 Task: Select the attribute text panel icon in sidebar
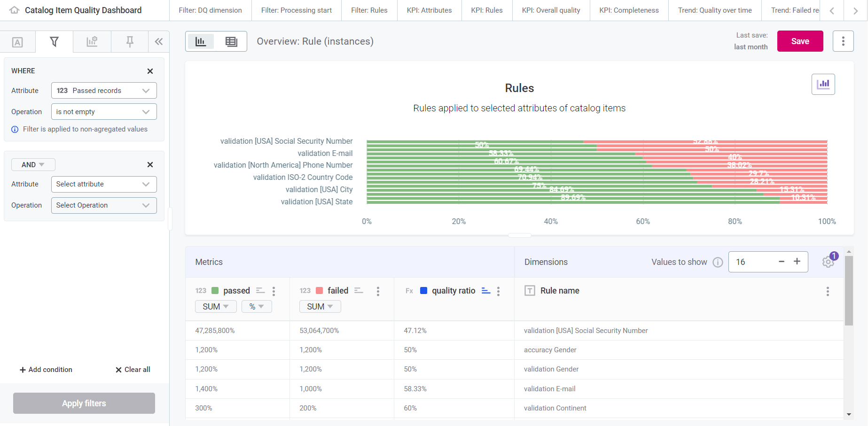pyautogui.click(x=17, y=41)
